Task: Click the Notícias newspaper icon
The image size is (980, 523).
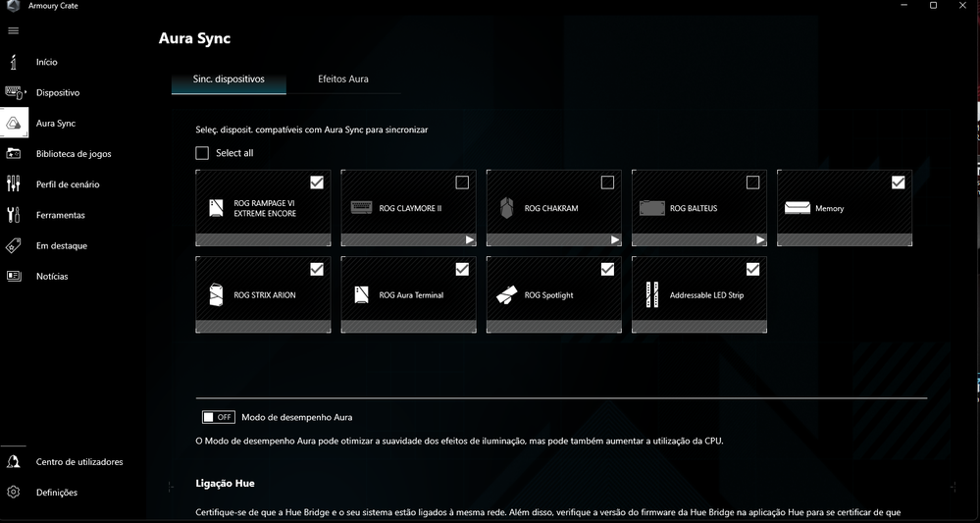Action: (14, 276)
